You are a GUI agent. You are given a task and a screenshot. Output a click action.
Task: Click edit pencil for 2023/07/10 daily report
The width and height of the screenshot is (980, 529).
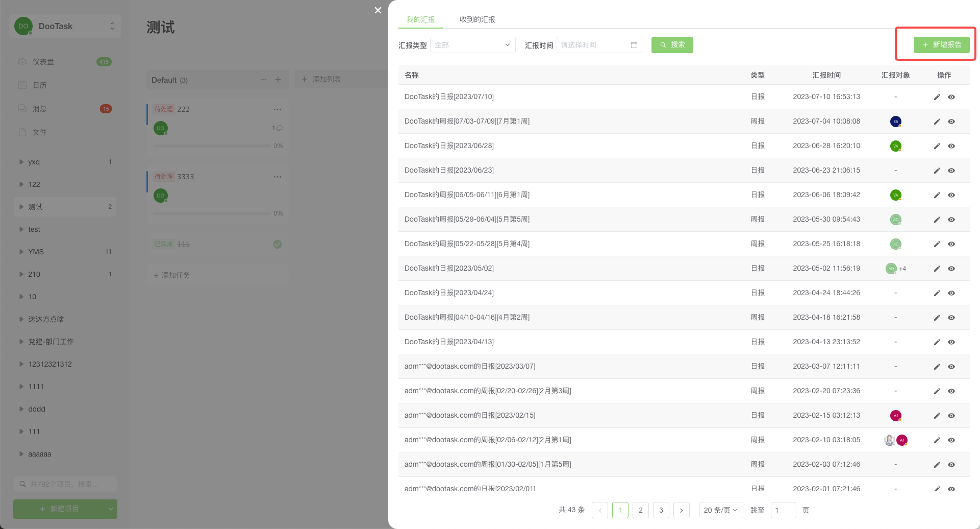point(937,97)
